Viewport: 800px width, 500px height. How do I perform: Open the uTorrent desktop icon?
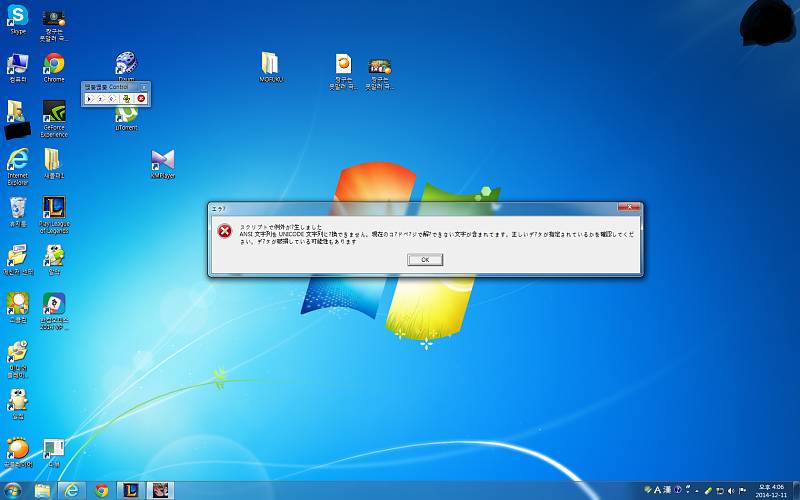(x=126, y=115)
